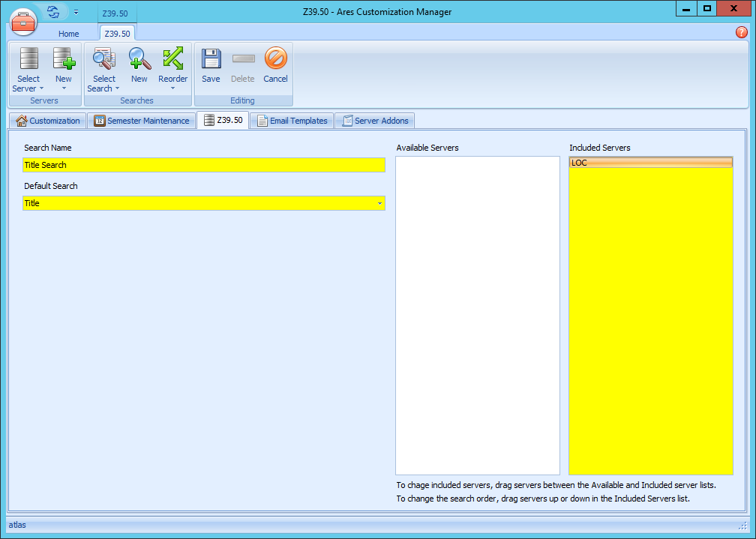Open the Email Templates tab

coord(292,121)
